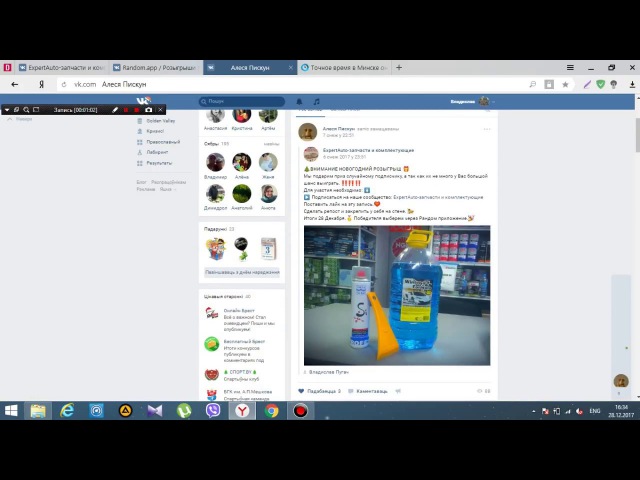Open a new browser tab
The height and width of the screenshot is (480, 640).
(399, 68)
